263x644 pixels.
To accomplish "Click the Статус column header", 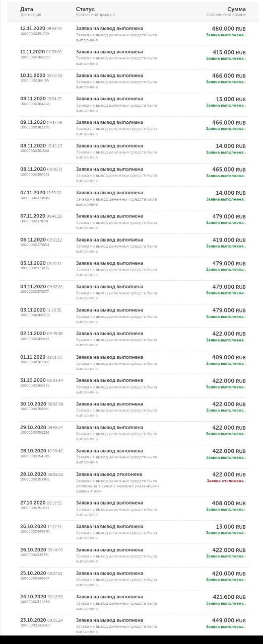I will point(85,9).
